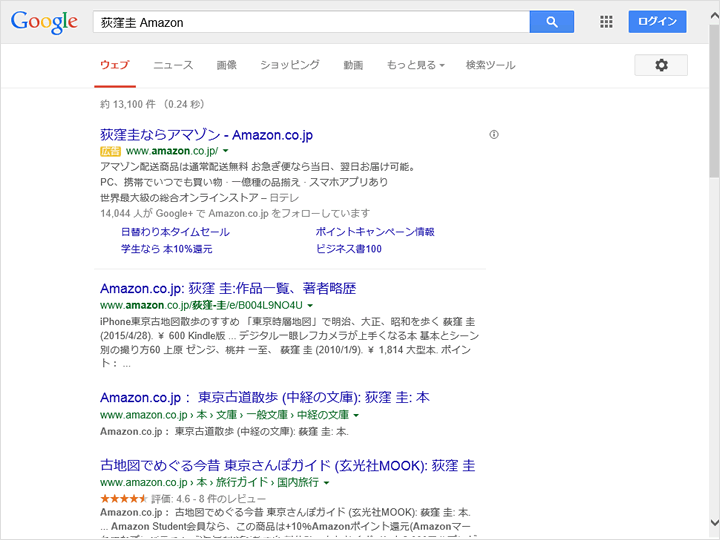
Task: Click result count text 約 13,100 件
Action: (128, 104)
